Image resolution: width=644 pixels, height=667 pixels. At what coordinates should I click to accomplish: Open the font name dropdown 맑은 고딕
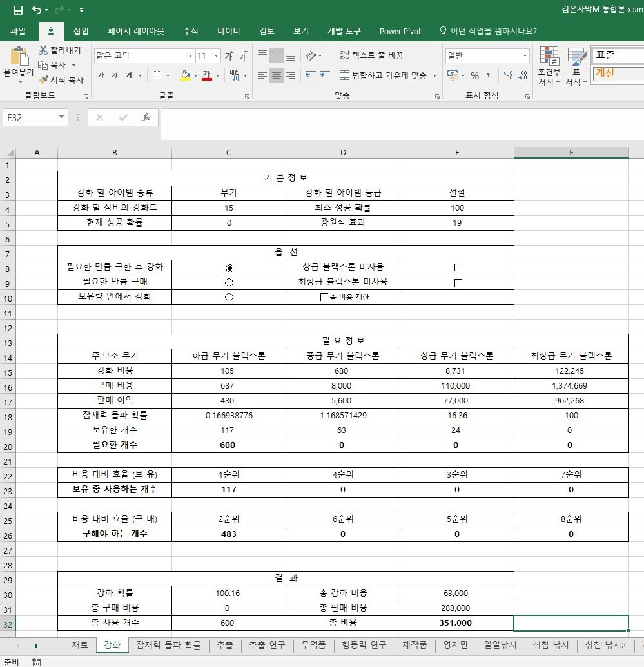coord(190,56)
